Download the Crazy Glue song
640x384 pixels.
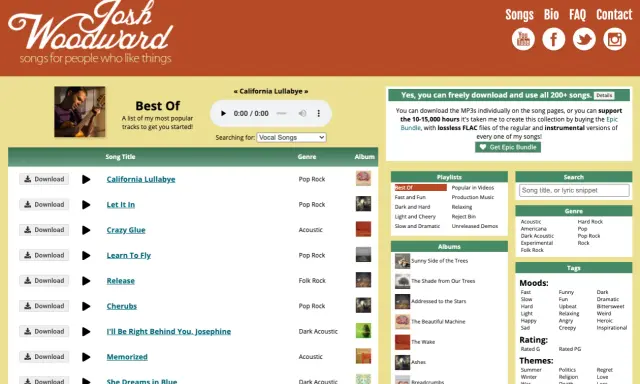tap(44, 230)
